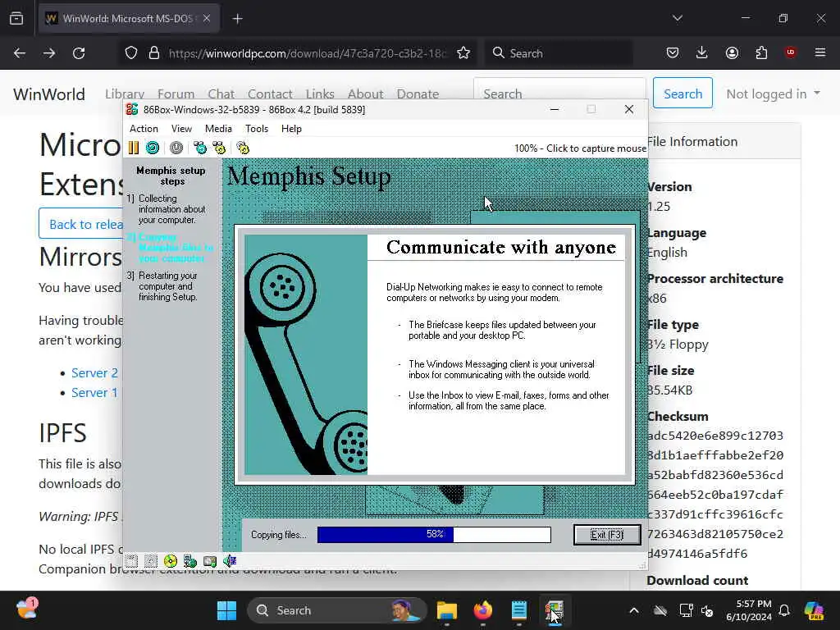Image resolution: width=840 pixels, height=630 pixels.
Task: Open the Donate nav link
Action: pos(418,94)
